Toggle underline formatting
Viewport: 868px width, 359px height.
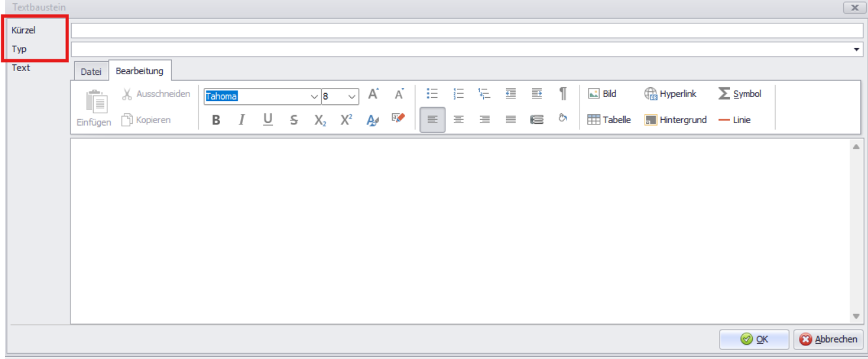268,120
